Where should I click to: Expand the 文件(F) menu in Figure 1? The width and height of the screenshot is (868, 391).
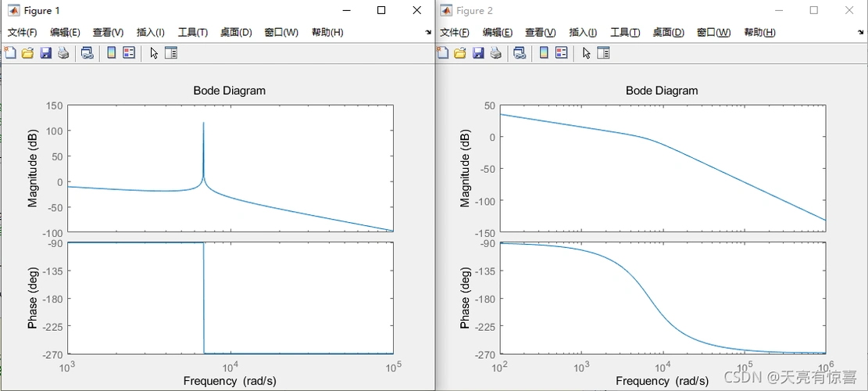(x=23, y=32)
